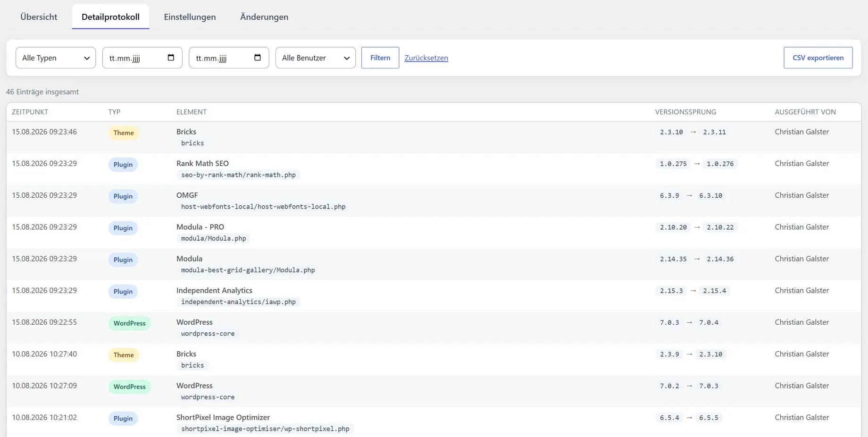Screen dimensions: 868x437
Task: Click Plugin badge in Modula - PRO row
Action: pyautogui.click(x=123, y=228)
